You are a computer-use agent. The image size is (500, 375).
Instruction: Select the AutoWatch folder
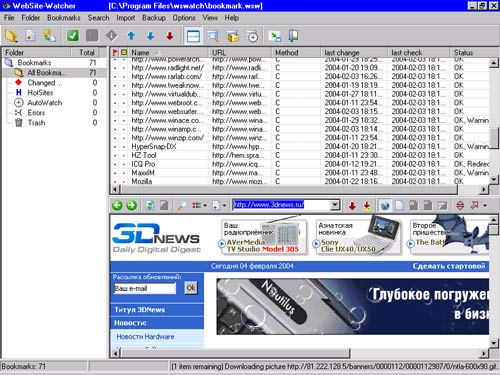[x=45, y=103]
